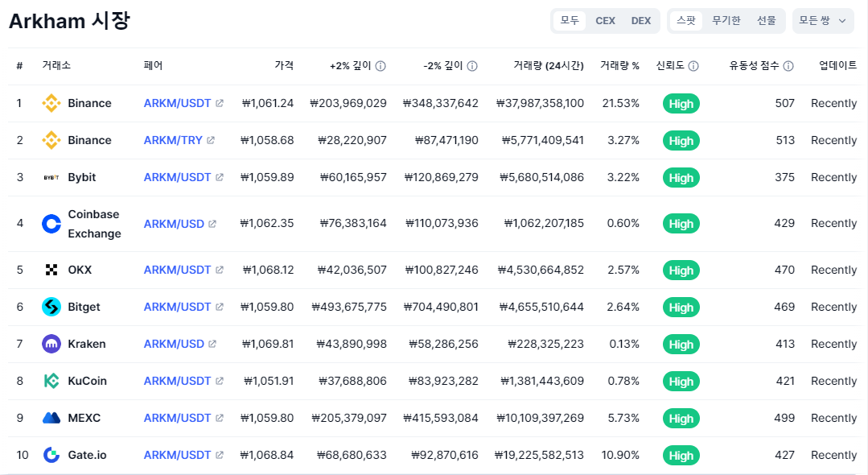Click info icon next to +2% 깊이
868x475 pixels.
(381, 66)
